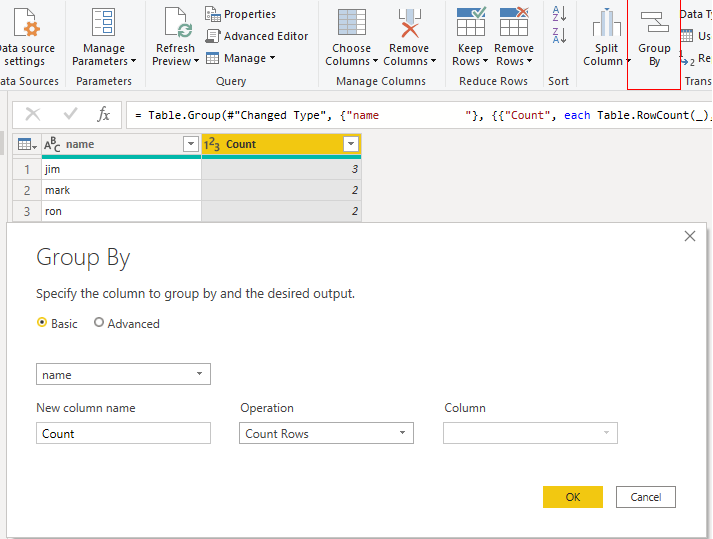Expand the Remove Rows dropdown arrow
Screen dimensions: 713x539
(529, 61)
